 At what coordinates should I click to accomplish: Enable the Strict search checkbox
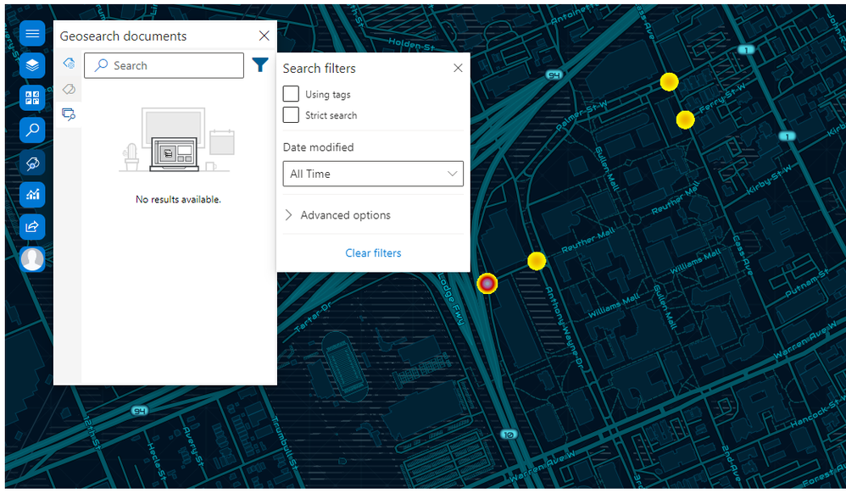pos(291,115)
